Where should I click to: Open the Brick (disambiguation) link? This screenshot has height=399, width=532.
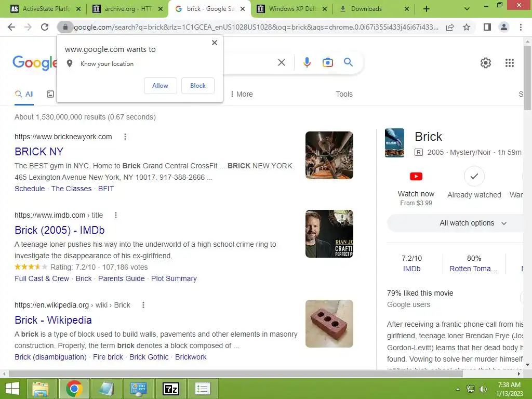pos(50,357)
